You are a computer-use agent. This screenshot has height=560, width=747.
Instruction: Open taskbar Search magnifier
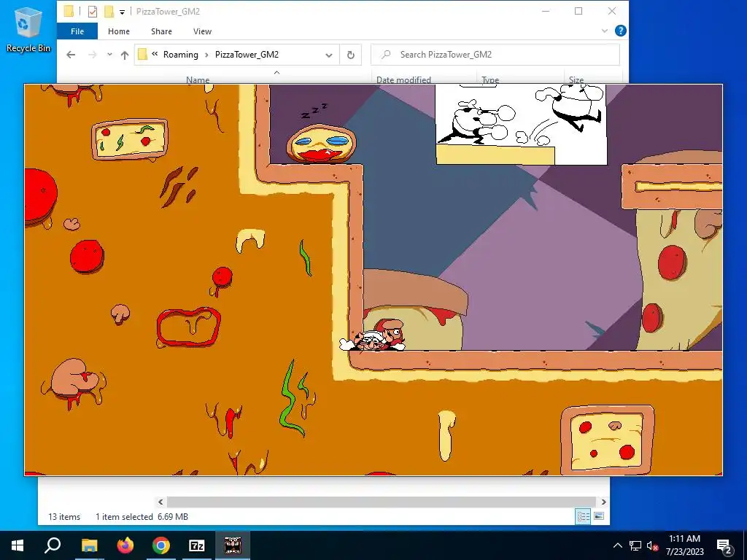coord(53,545)
